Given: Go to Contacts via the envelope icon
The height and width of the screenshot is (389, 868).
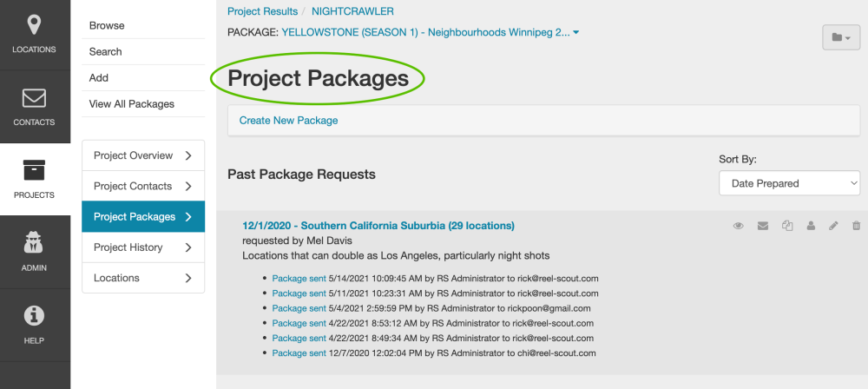Looking at the screenshot, I should click(x=35, y=107).
